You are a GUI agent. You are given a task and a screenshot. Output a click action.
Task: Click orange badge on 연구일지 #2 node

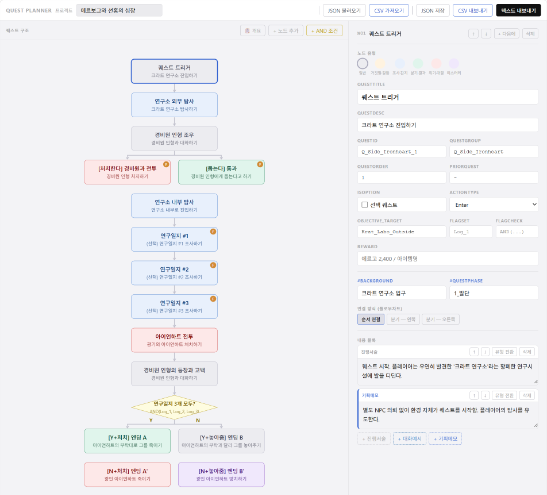[x=213, y=265]
